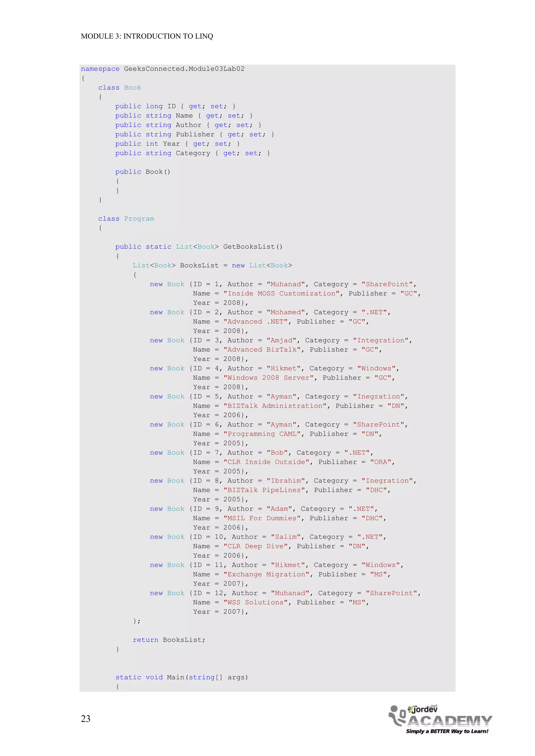Click the "BIZTalk Administration" string
The height and width of the screenshot is (756, 535).
point(275,406)
